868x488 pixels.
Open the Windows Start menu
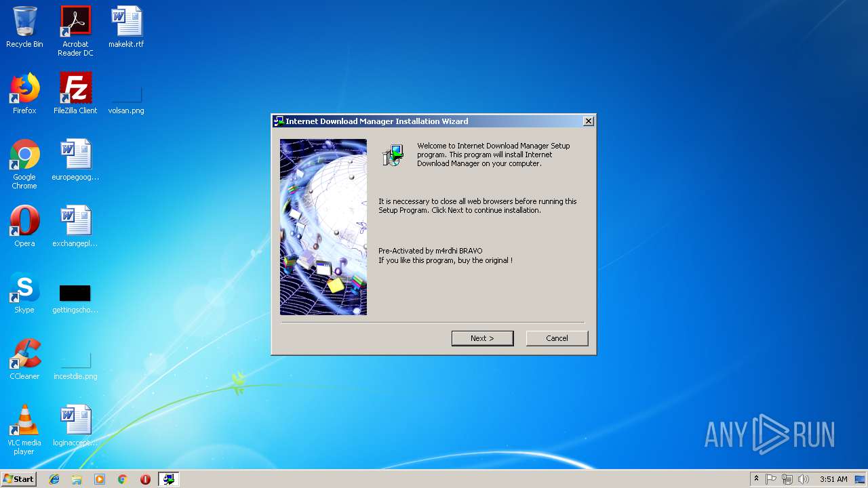(x=18, y=479)
